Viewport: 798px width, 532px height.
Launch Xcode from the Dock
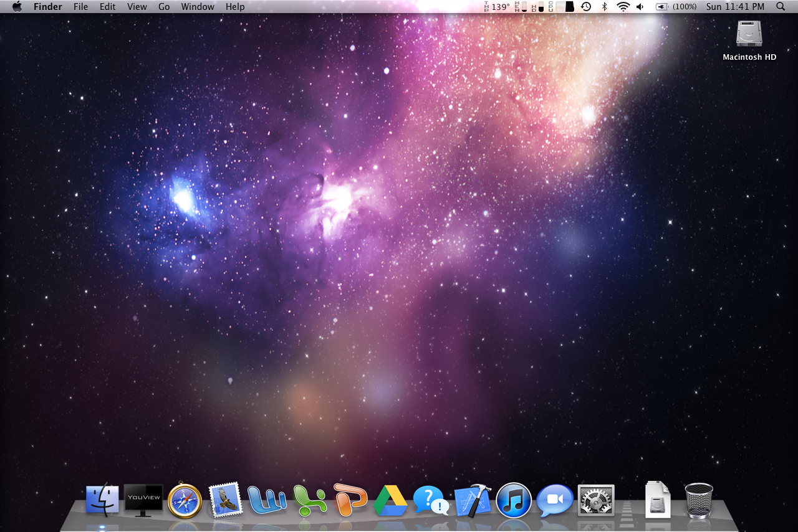point(473,500)
